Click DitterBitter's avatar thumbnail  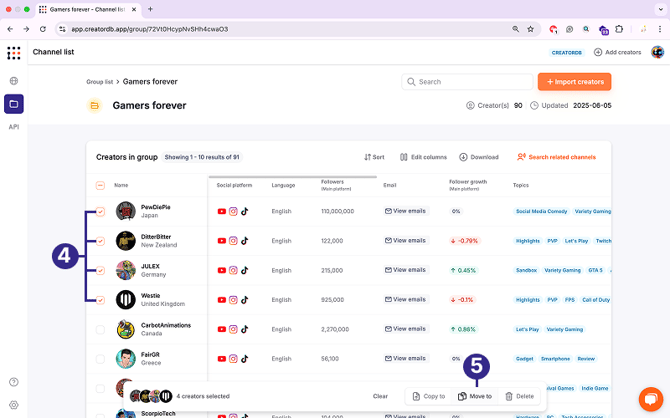tap(126, 241)
